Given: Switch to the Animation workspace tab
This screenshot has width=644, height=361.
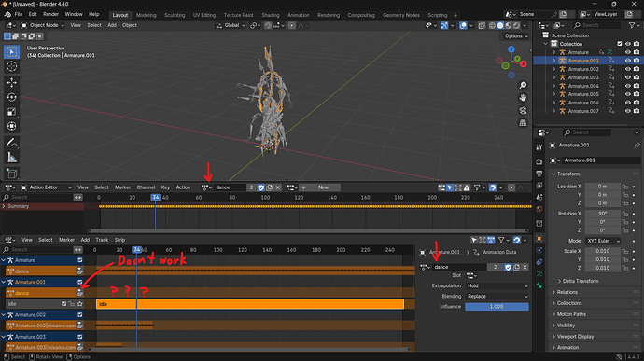Looking at the screenshot, I should (x=298, y=15).
